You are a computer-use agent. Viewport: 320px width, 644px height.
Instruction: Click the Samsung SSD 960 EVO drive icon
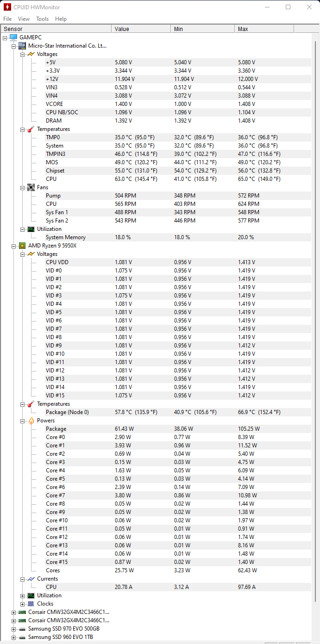pos(22,637)
